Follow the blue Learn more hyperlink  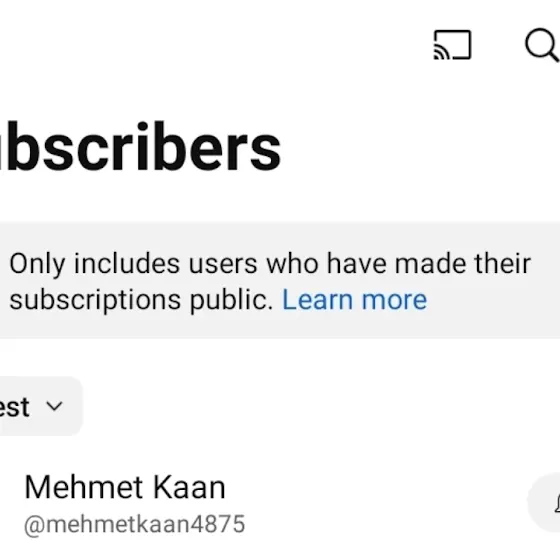[x=354, y=300]
